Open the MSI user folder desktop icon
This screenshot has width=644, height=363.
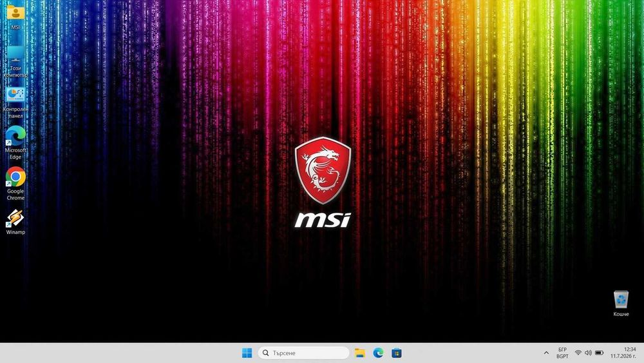pos(15,17)
